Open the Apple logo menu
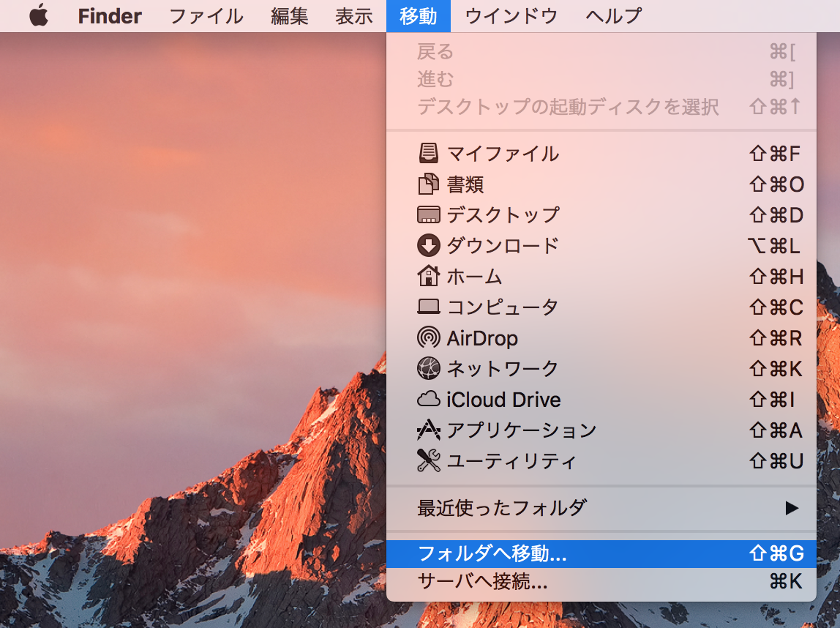Viewport: 840px width, 628px height. (39, 16)
